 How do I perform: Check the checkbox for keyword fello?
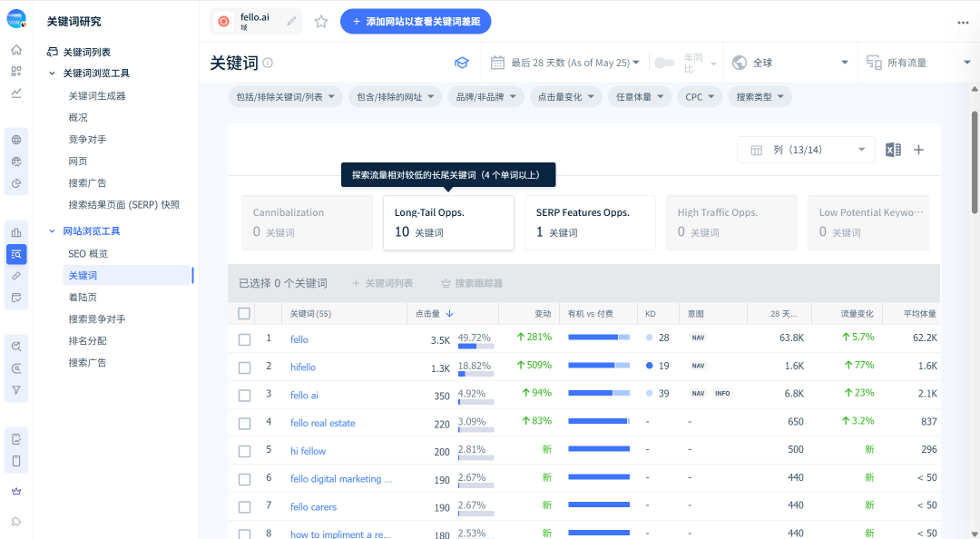[244, 339]
